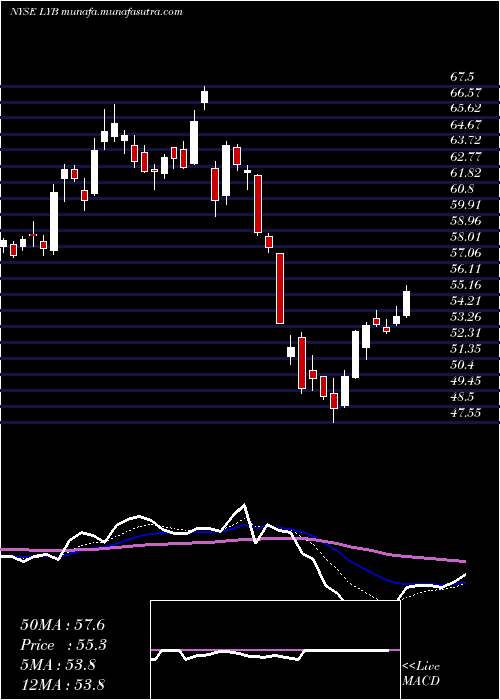Click the 54.21 price axis label

point(465,301)
